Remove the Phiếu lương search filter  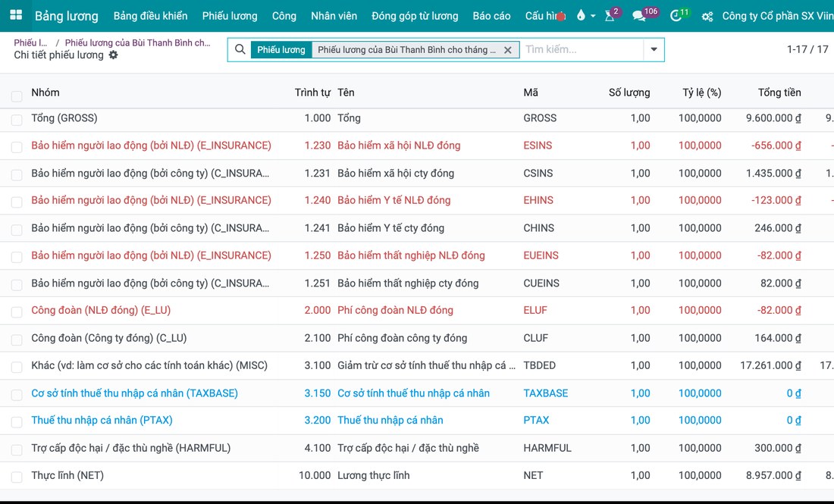pyautogui.click(x=508, y=50)
